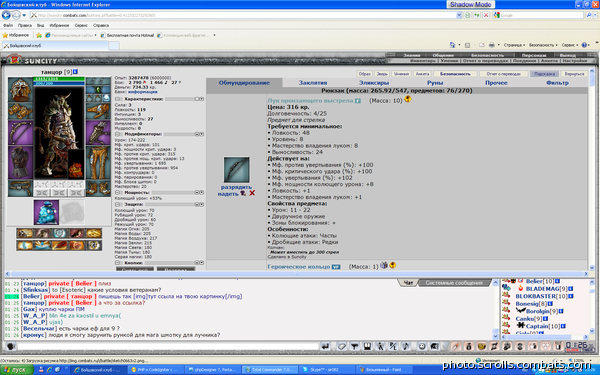
Task: Click the chat send arrow icon
Action: click(325, 346)
